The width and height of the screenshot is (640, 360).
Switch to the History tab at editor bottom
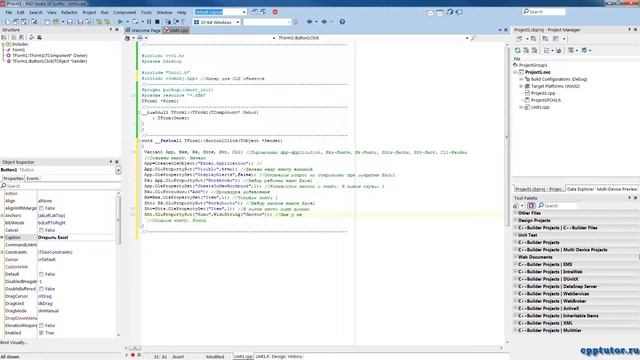point(295,356)
